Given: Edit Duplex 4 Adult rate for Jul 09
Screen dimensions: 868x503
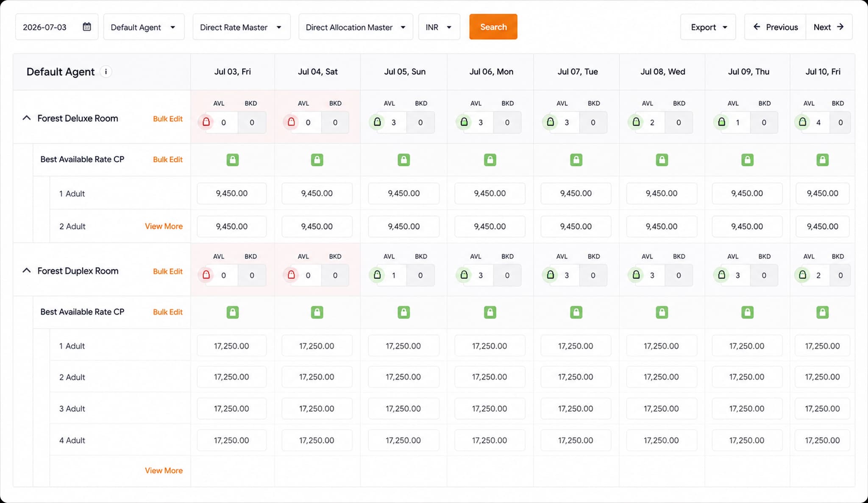Looking at the screenshot, I should (747, 441).
